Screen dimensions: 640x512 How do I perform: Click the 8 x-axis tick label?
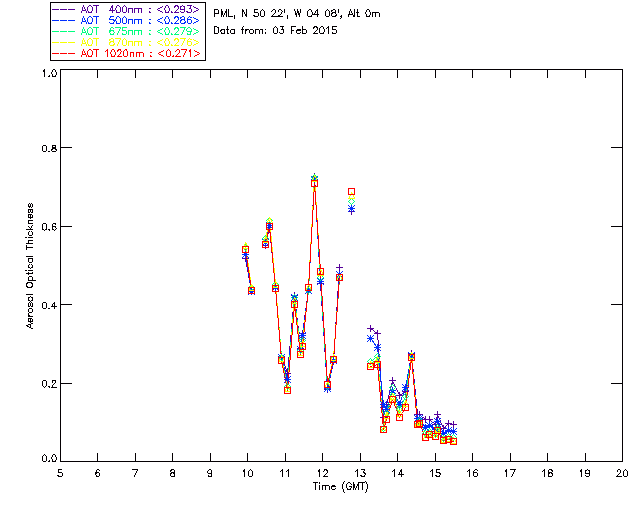[173, 473]
